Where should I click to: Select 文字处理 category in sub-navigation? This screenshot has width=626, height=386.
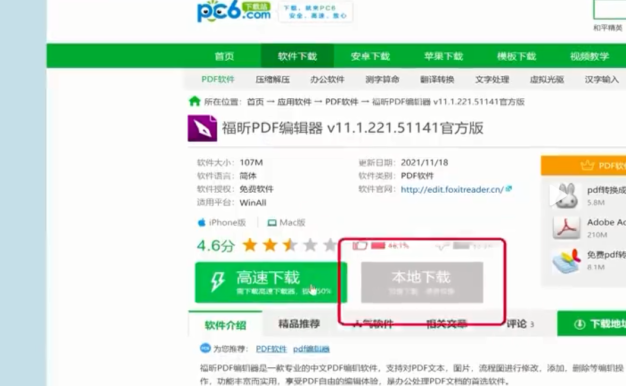point(492,79)
